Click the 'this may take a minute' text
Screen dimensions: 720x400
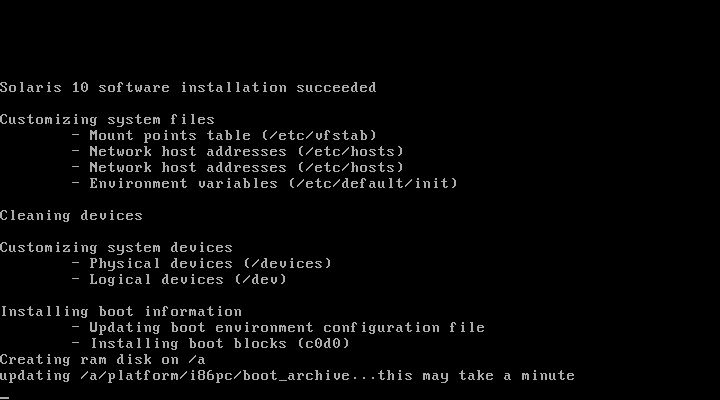[476, 376]
